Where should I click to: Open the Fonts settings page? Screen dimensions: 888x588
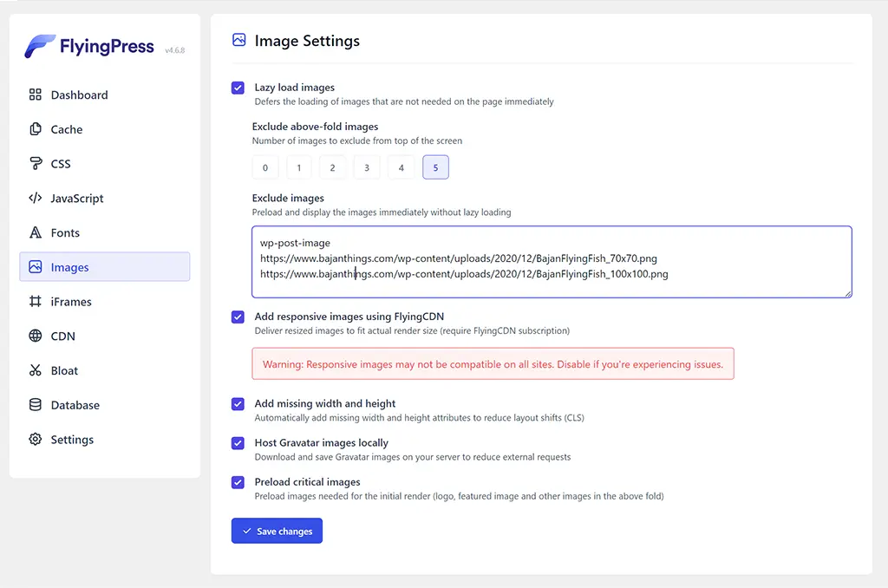coord(105,232)
